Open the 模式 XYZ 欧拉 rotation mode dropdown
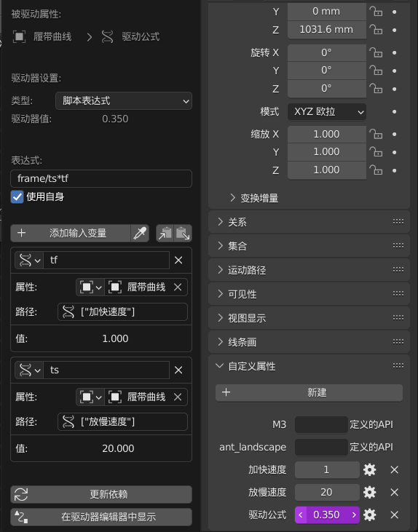418x532 pixels. pos(327,111)
